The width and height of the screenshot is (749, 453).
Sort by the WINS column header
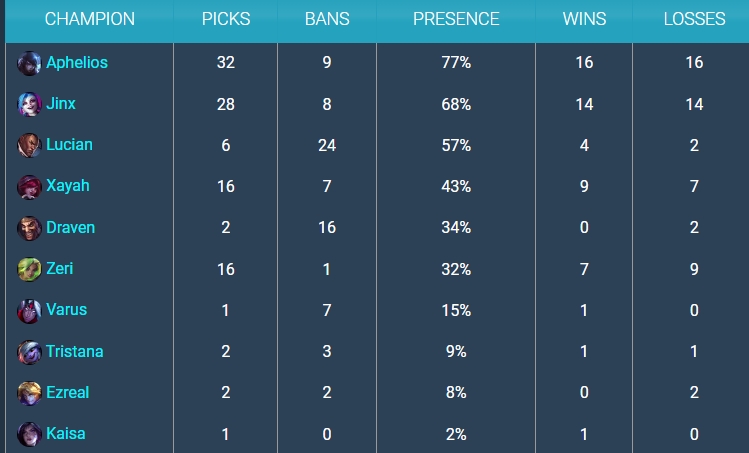point(585,19)
